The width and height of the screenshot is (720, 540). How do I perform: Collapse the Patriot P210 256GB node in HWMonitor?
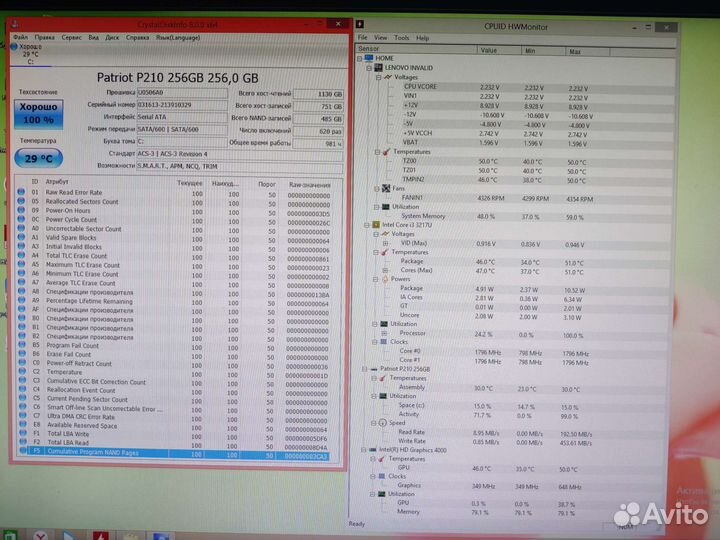point(365,369)
